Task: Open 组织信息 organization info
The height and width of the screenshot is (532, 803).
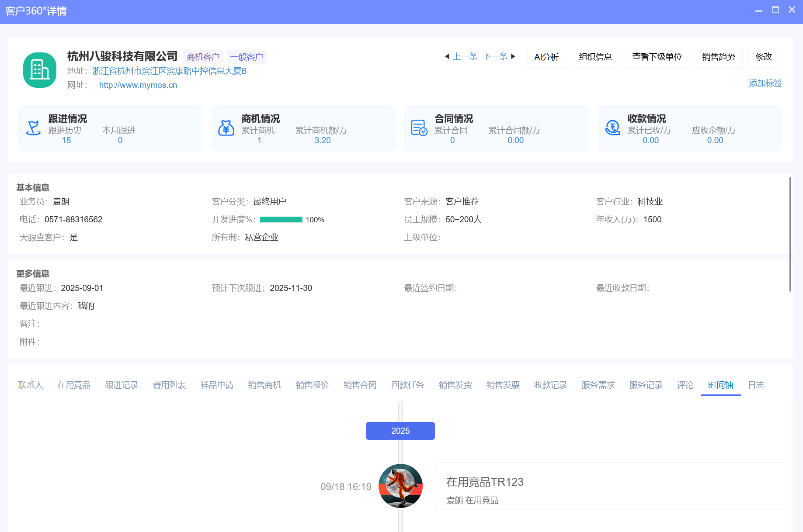Action: pos(595,57)
